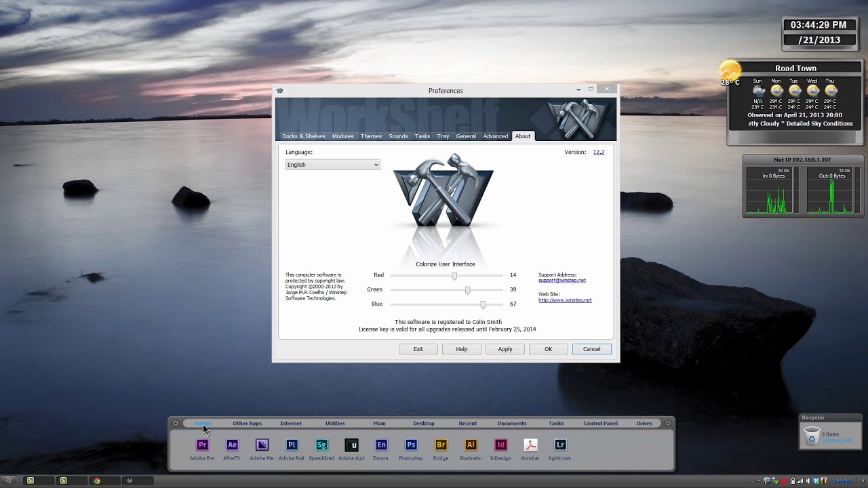This screenshot has width=868, height=488.
Task: Launch Adobe Bridge from the shelf
Action: click(441, 445)
